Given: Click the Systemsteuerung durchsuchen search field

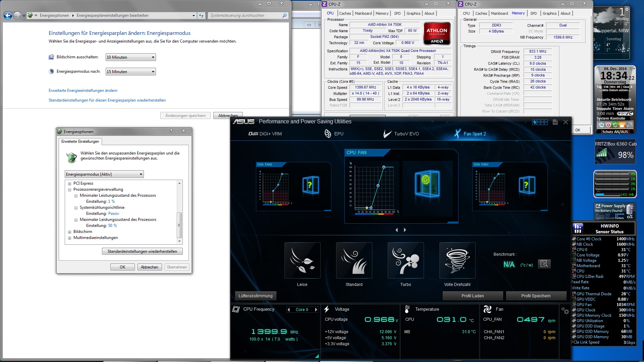Looking at the screenshot, I should tap(245, 15).
